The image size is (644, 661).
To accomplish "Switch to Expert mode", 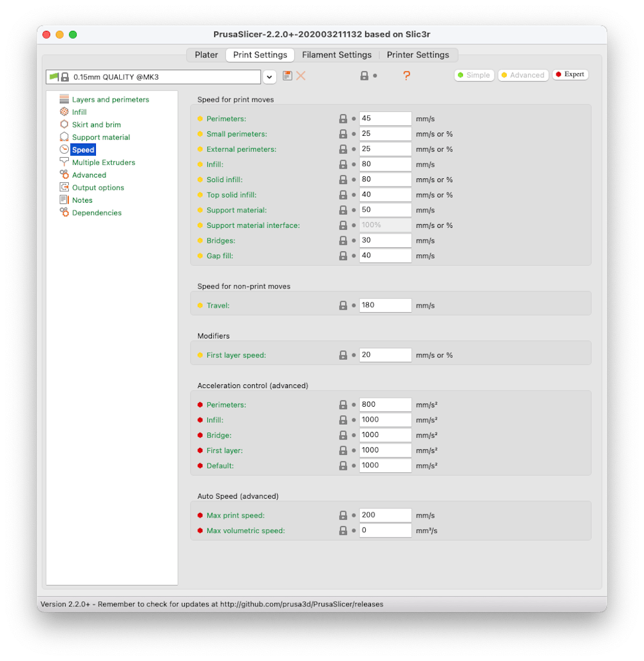I will click(570, 75).
